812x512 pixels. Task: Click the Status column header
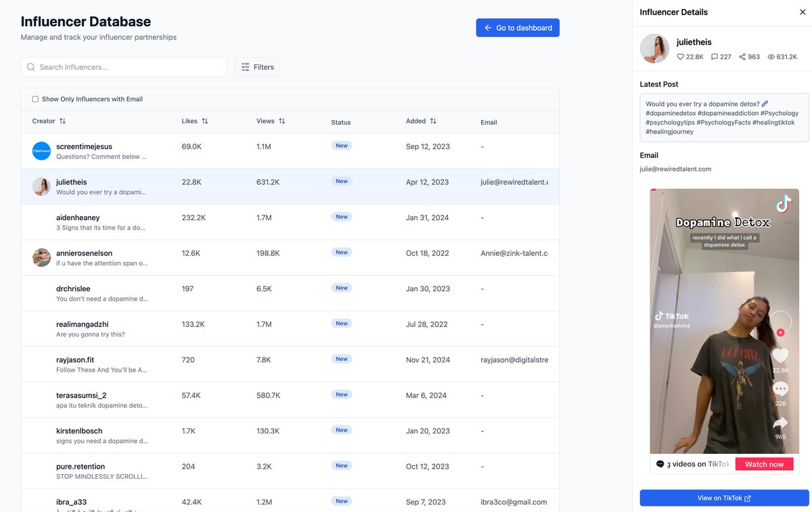pos(341,123)
